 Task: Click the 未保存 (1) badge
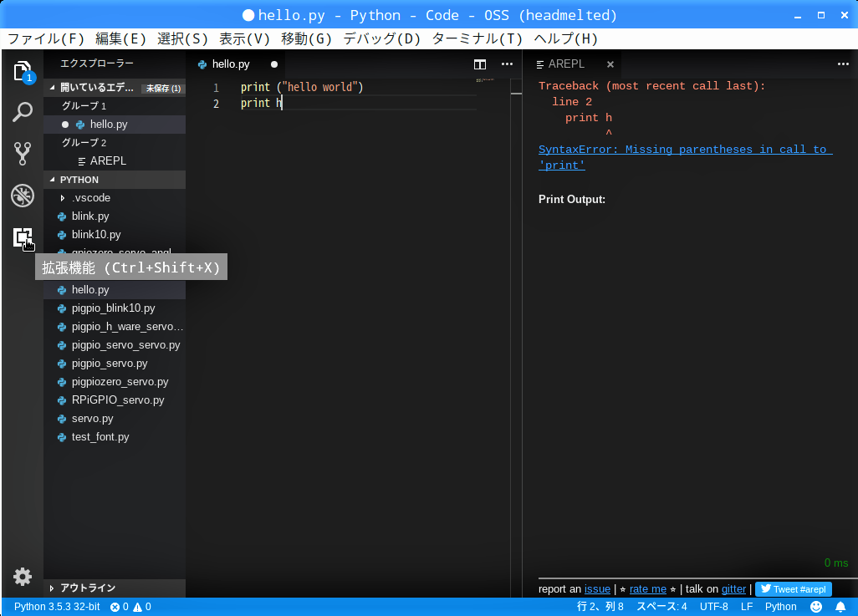click(x=163, y=88)
